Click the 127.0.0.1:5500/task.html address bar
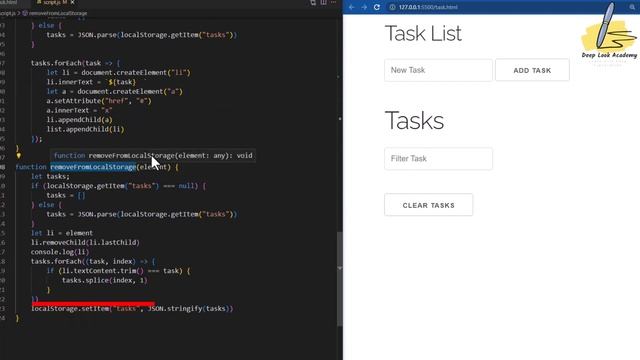640x360 pixels. (x=428, y=7)
